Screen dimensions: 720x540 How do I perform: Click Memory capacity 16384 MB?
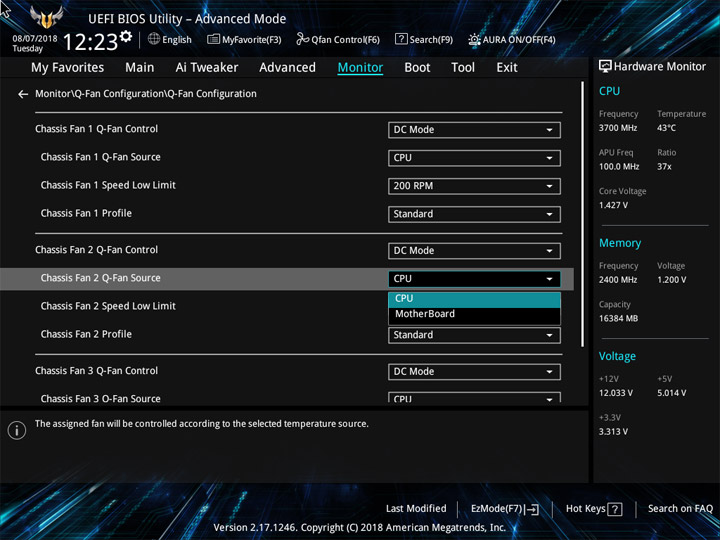pos(618,318)
